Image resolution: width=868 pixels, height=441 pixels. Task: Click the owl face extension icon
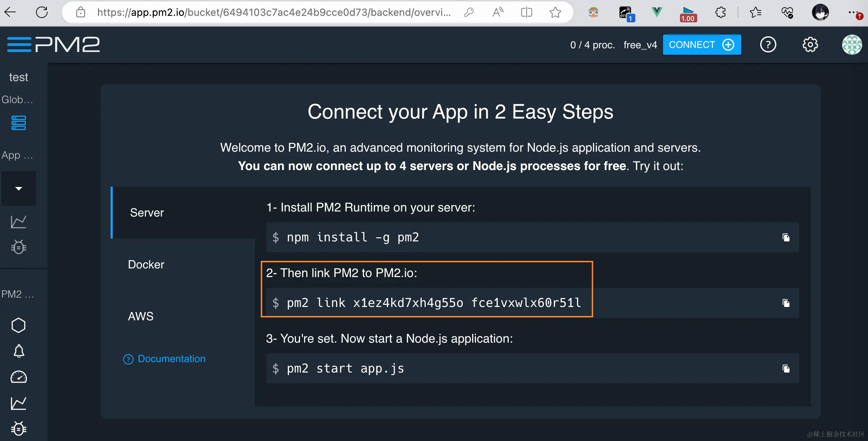[594, 13]
